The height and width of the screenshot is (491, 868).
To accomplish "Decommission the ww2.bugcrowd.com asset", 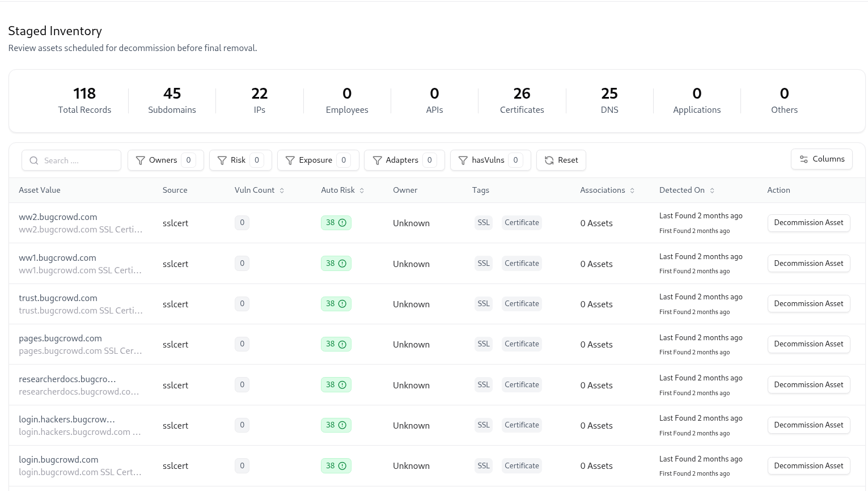I will (x=808, y=223).
